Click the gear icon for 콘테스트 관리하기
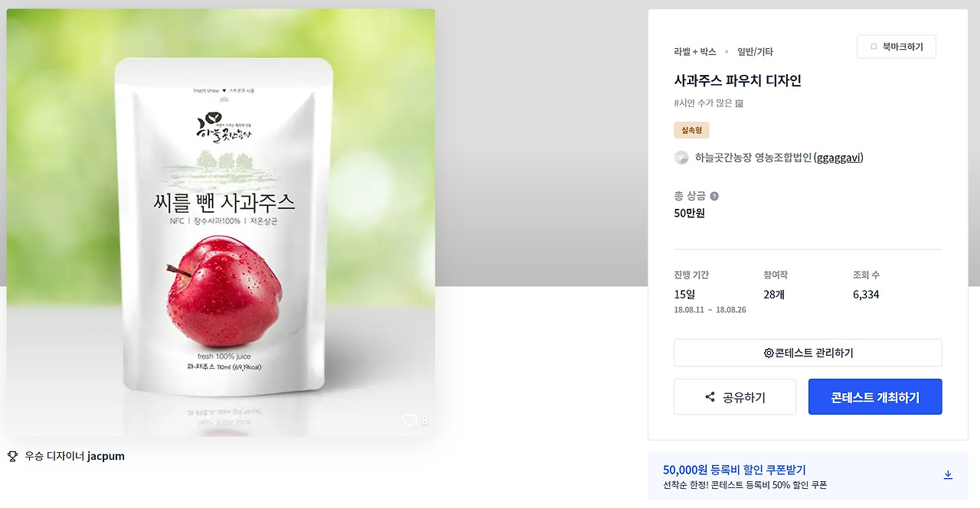The image size is (980, 508). coord(769,353)
